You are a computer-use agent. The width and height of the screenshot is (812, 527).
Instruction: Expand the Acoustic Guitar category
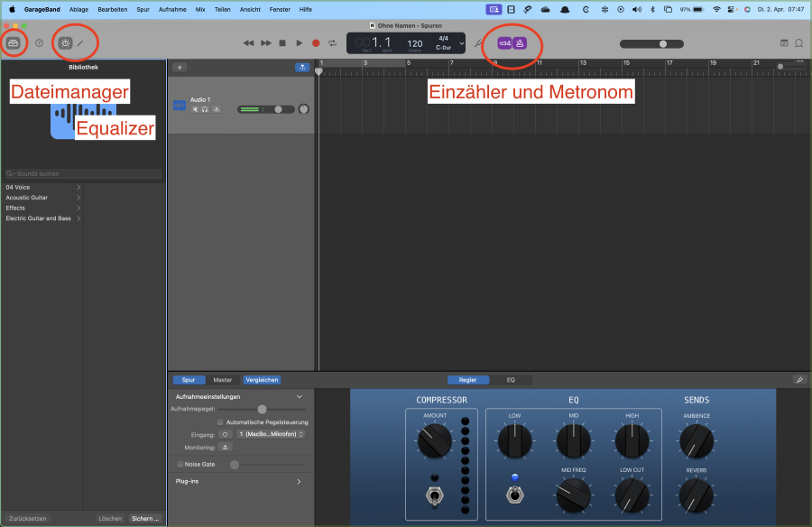(x=78, y=198)
